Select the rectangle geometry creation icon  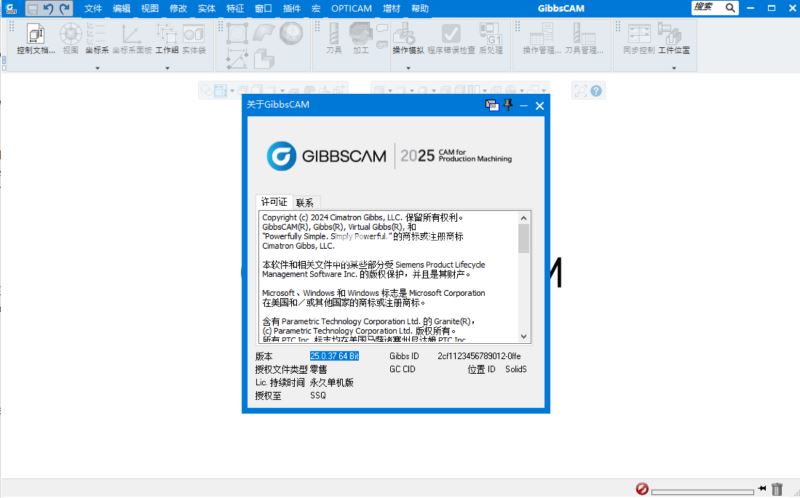237,34
